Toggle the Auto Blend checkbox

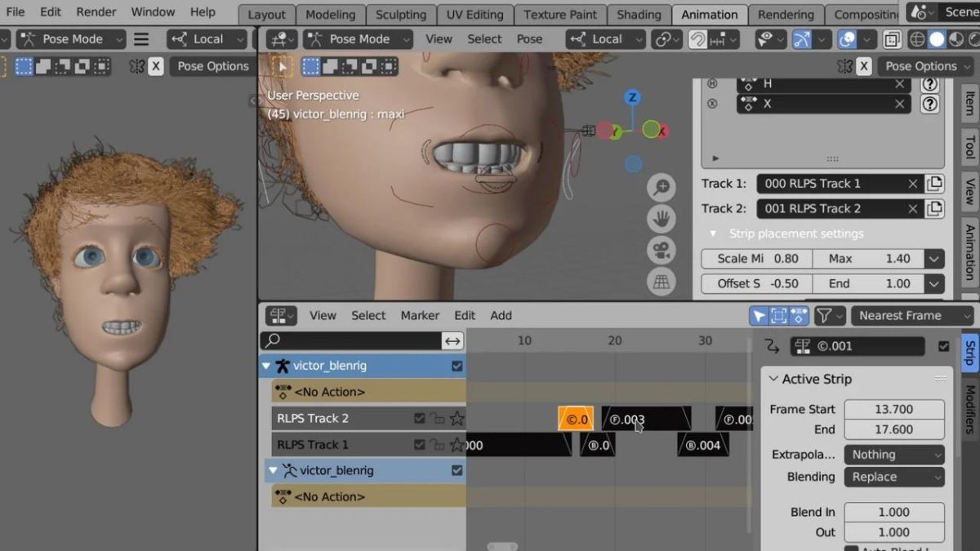[x=851, y=549]
